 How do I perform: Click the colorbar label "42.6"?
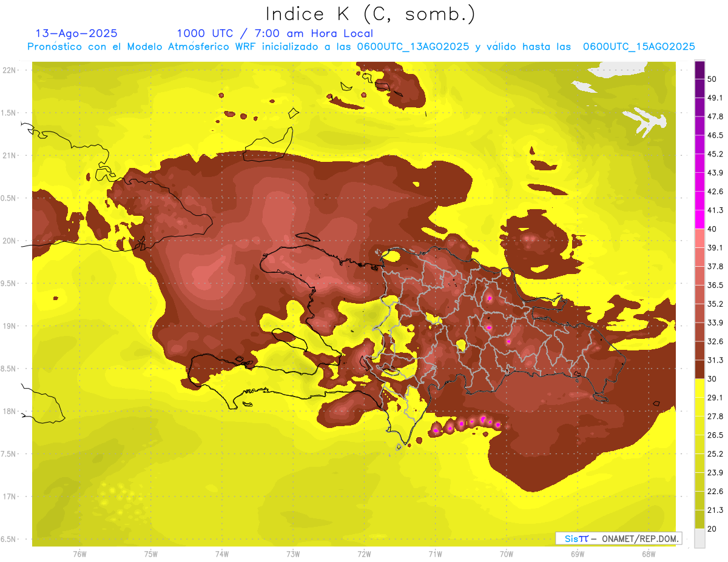[715, 192]
